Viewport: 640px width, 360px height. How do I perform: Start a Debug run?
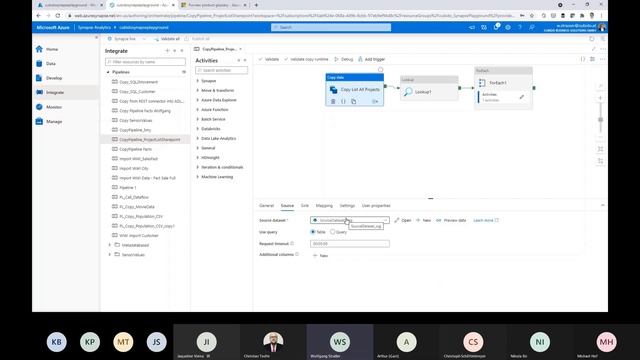pos(344,59)
